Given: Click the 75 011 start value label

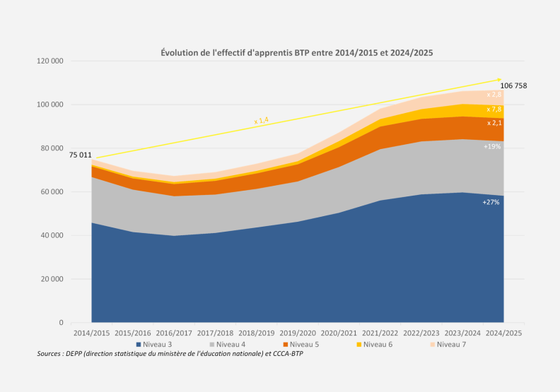Looking at the screenshot, I should pyautogui.click(x=81, y=155).
